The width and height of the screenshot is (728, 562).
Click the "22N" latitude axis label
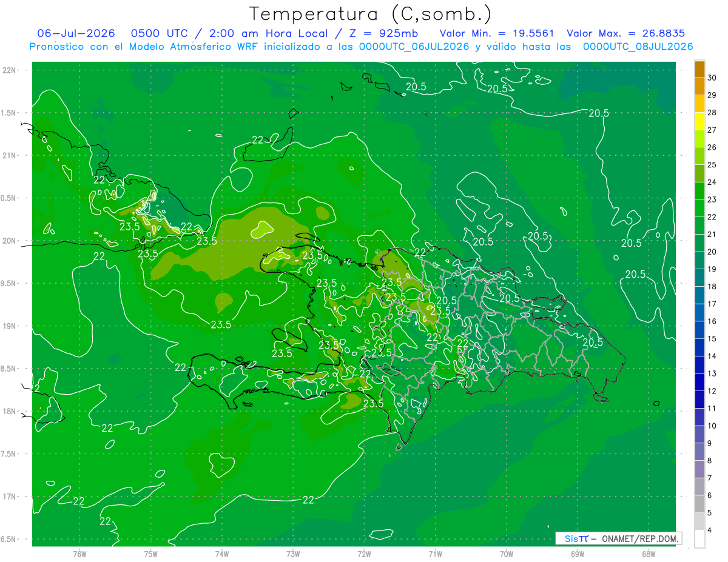[x=10, y=70]
